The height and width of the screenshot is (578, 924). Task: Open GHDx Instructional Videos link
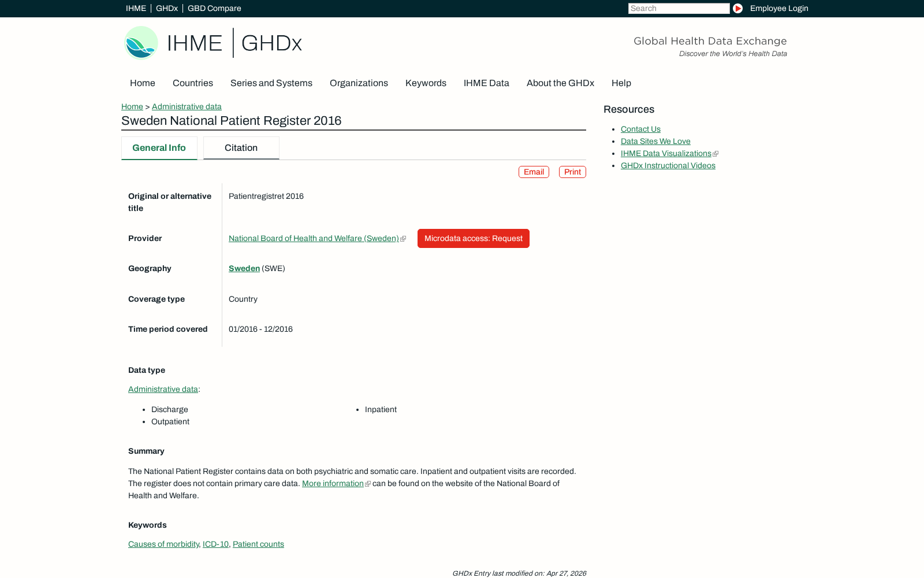(x=668, y=165)
